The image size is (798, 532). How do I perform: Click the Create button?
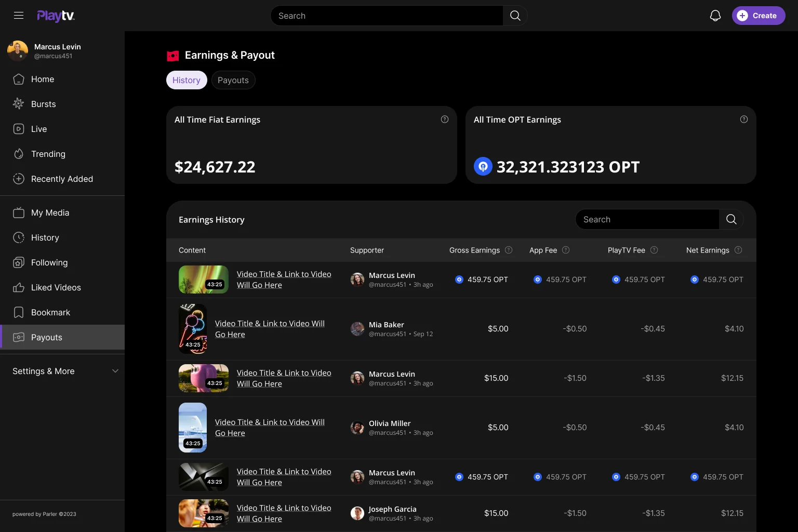point(759,16)
